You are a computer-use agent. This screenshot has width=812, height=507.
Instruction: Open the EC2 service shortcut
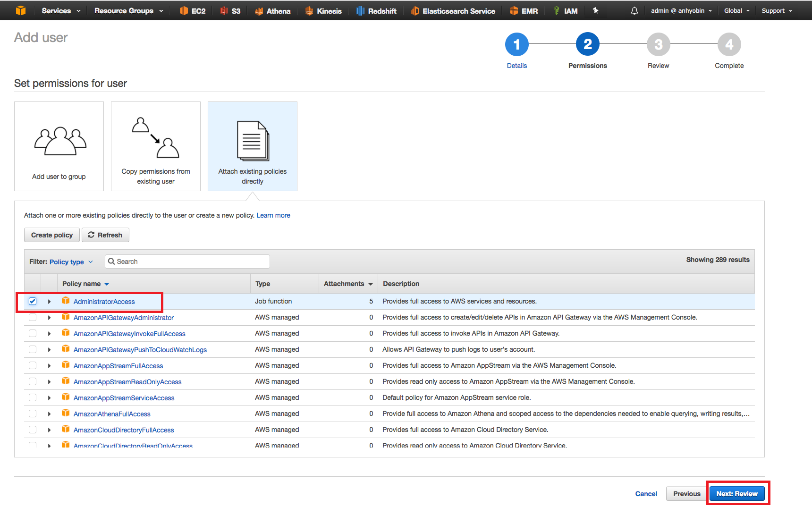point(193,10)
